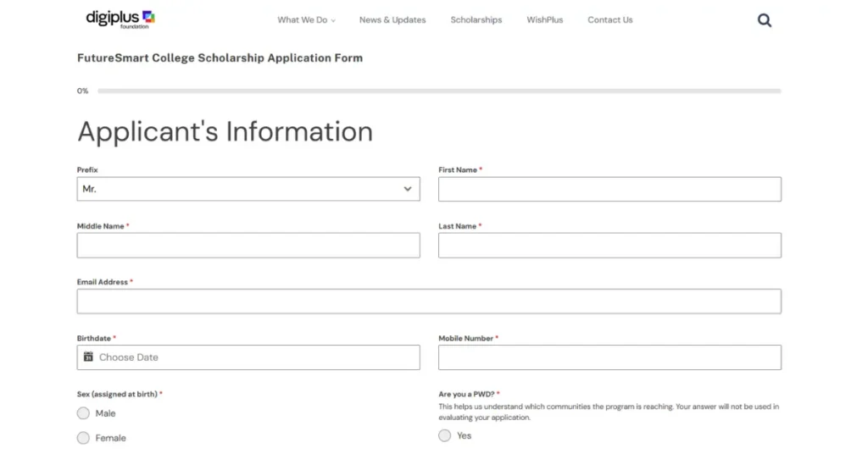Click the Are you a PWD? label
Image resolution: width=868 pixels, height=454 pixels.
click(466, 394)
